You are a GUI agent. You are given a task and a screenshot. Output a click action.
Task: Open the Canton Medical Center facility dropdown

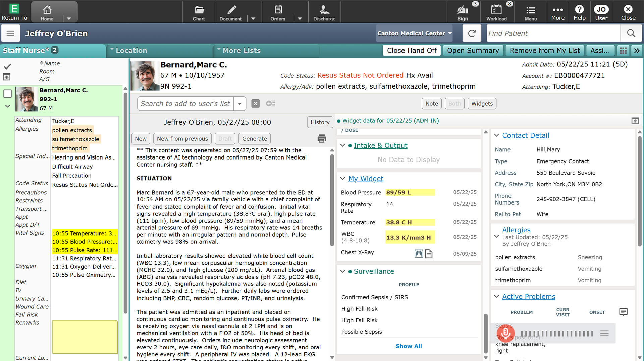pyautogui.click(x=414, y=33)
